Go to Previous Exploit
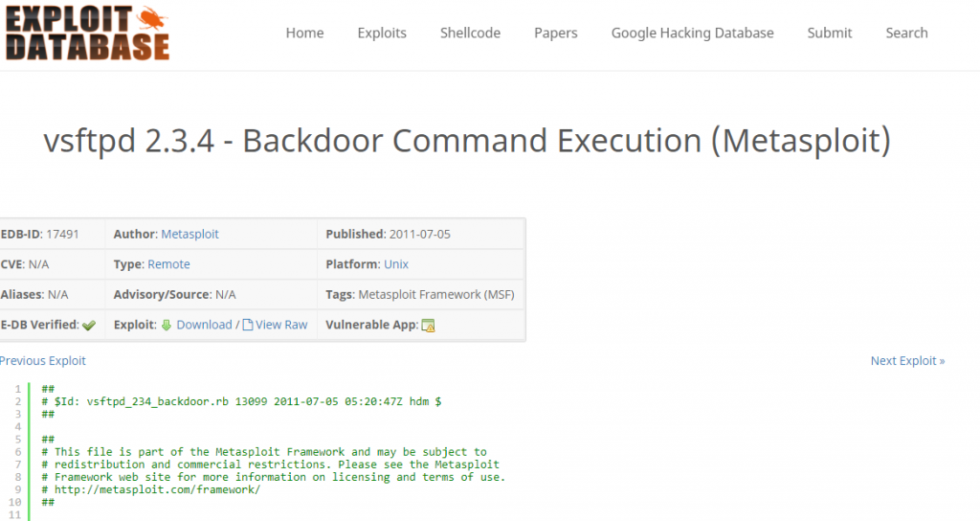The image size is (980, 521). click(x=42, y=361)
